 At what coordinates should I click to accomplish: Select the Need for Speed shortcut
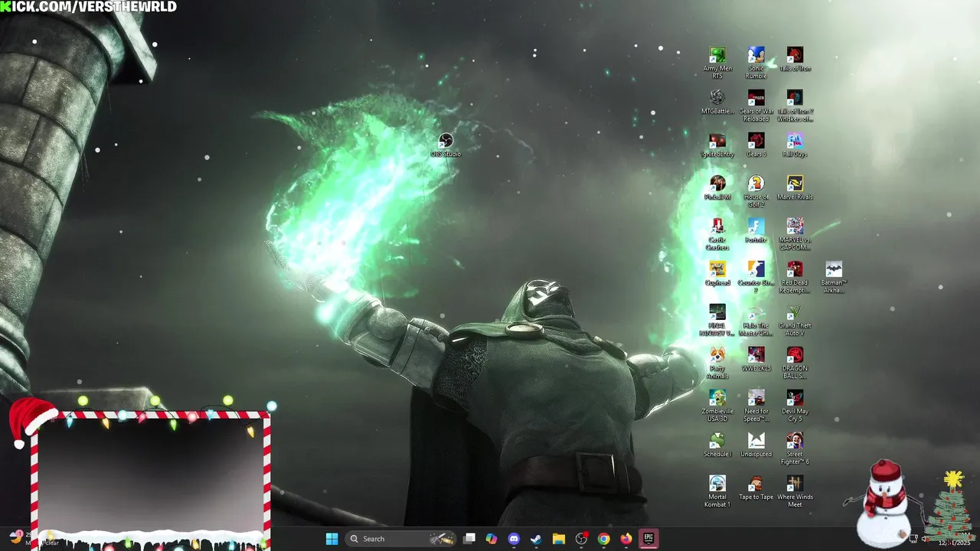[756, 406]
